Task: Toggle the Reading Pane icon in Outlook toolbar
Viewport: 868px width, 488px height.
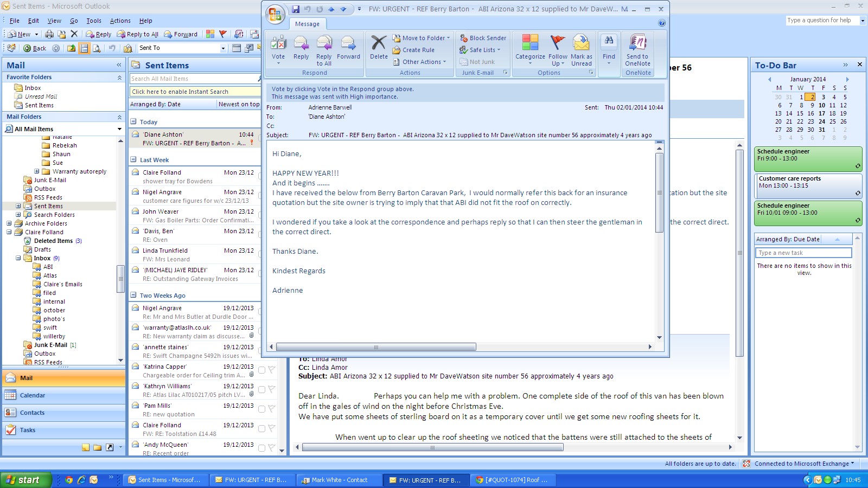Action: click(84, 48)
